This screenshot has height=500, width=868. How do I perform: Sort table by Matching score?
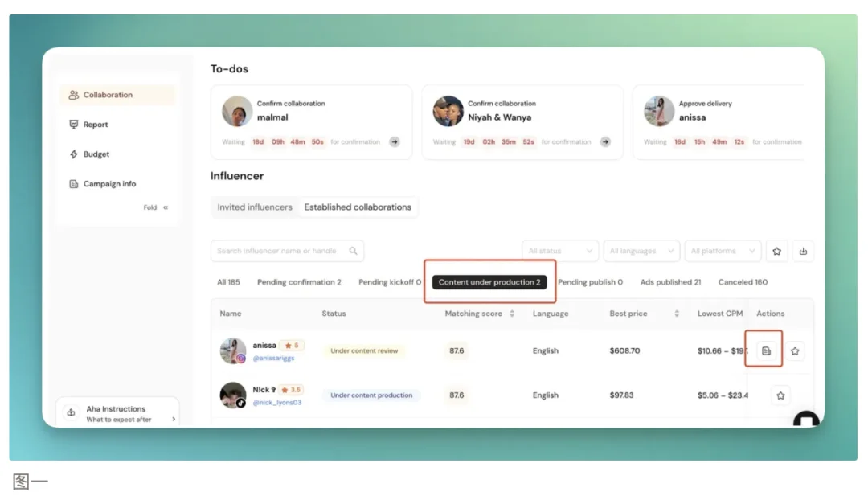[x=512, y=314]
